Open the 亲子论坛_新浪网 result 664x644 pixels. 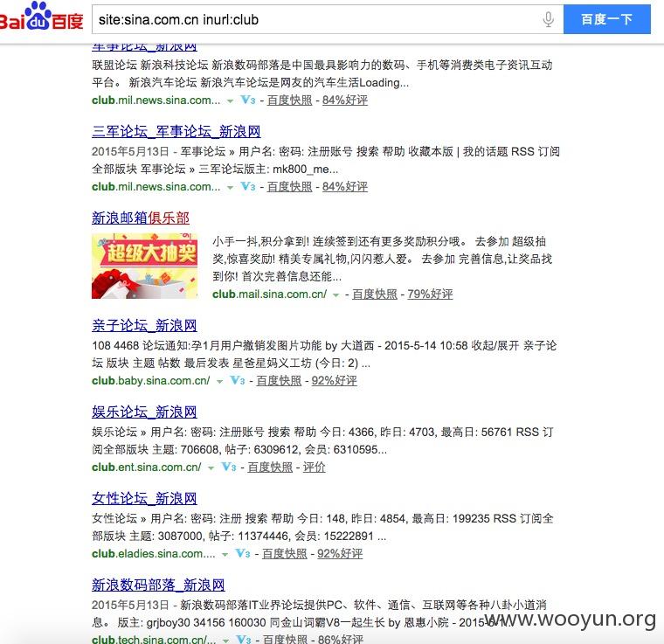(144, 326)
